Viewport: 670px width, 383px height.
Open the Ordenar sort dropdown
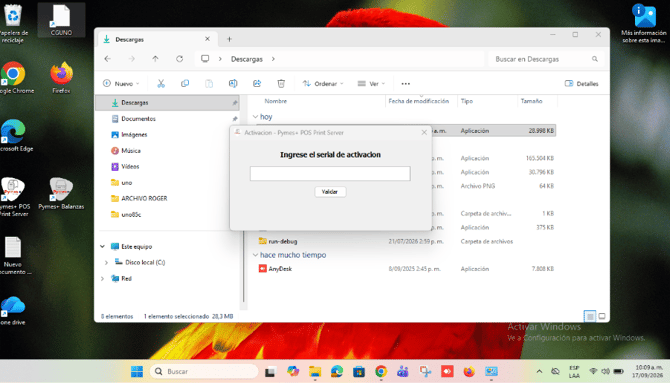[323, 84]
